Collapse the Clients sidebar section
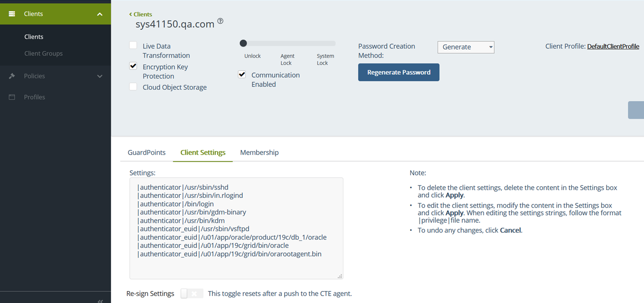 tap(99, 14)
